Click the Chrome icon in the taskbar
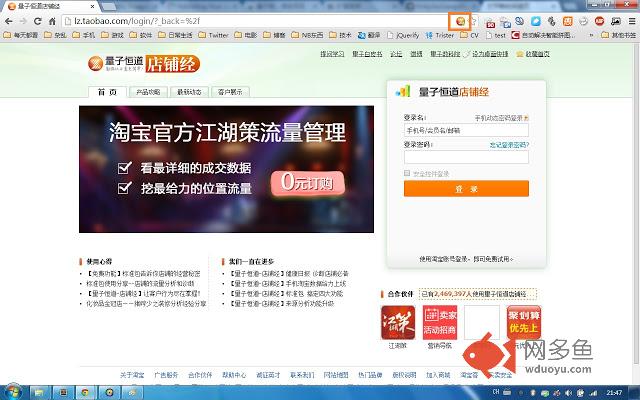Viewport: 640px width, 400px height. 85,393
